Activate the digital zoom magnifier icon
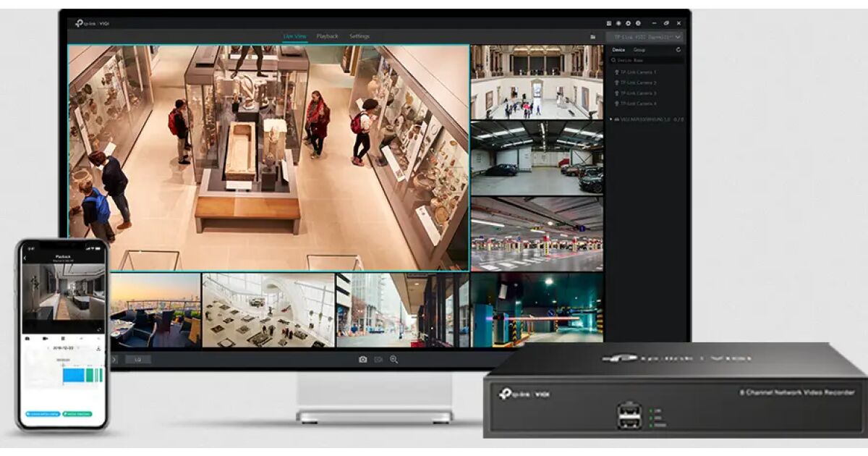 [394, 359]
